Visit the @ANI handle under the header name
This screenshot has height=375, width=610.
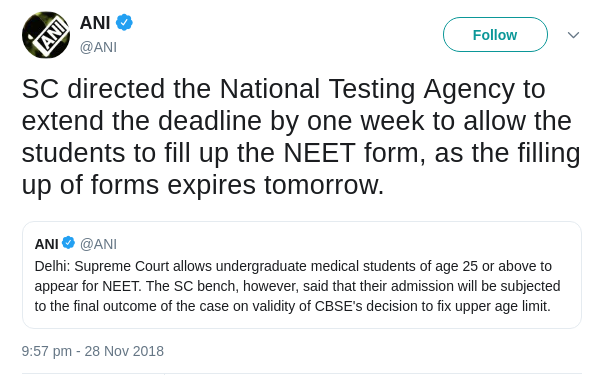pyautogui.click(x=98, y=47)
